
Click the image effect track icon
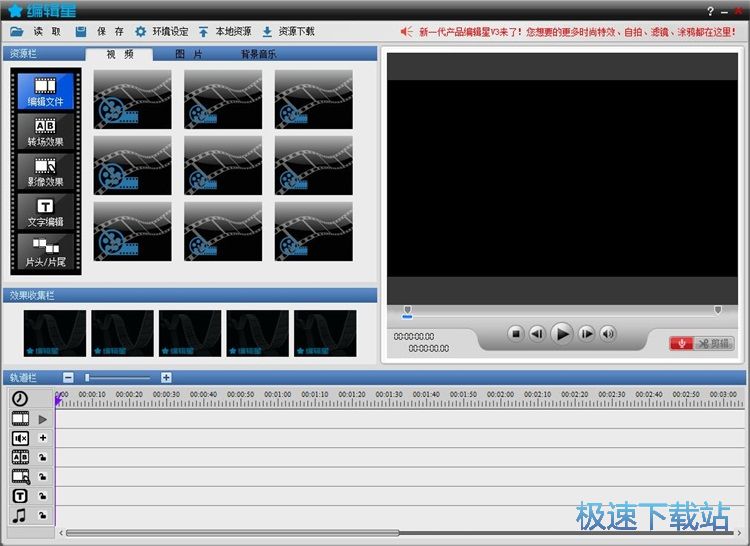(21, 477)
